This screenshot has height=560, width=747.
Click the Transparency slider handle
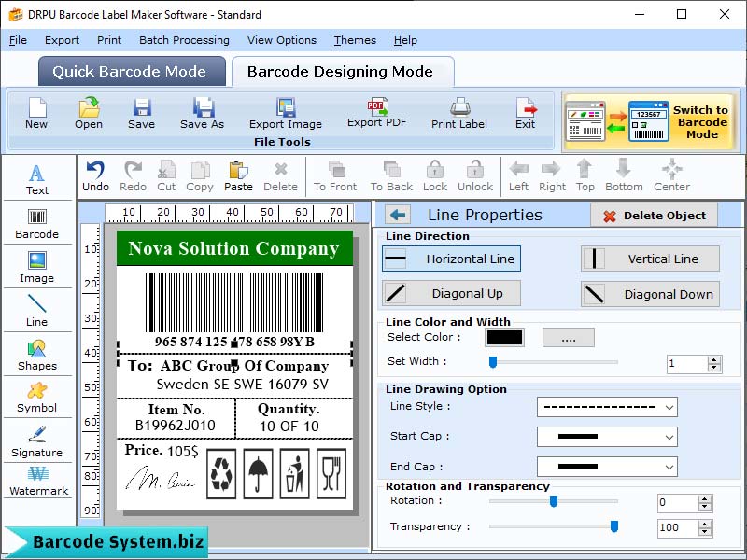tap(614, 526)
